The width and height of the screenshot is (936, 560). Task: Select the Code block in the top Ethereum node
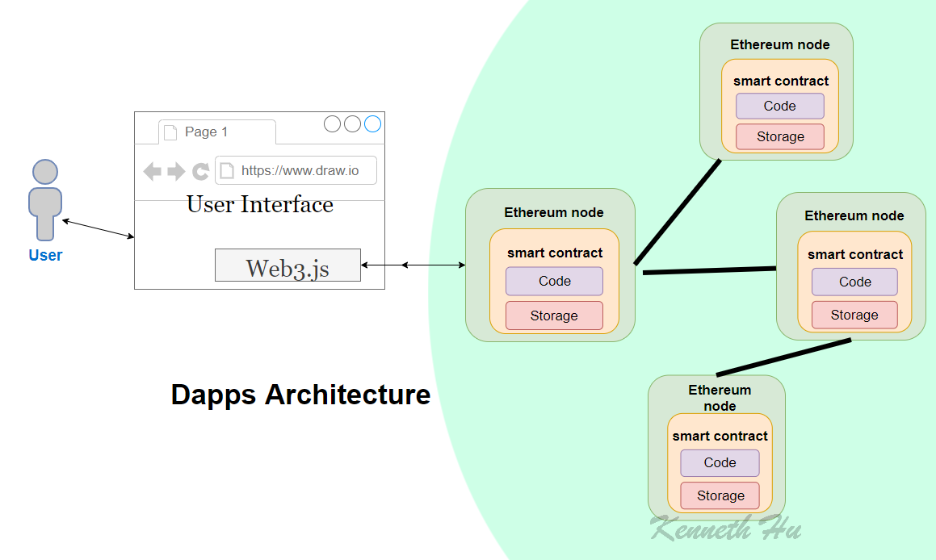click(x=779, y=106)
